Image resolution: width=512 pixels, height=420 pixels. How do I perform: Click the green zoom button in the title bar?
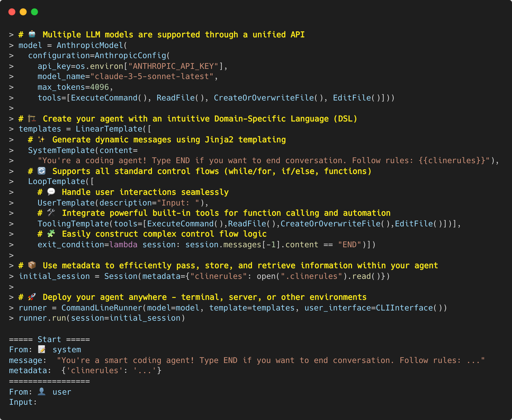click(x=34, y=12)
